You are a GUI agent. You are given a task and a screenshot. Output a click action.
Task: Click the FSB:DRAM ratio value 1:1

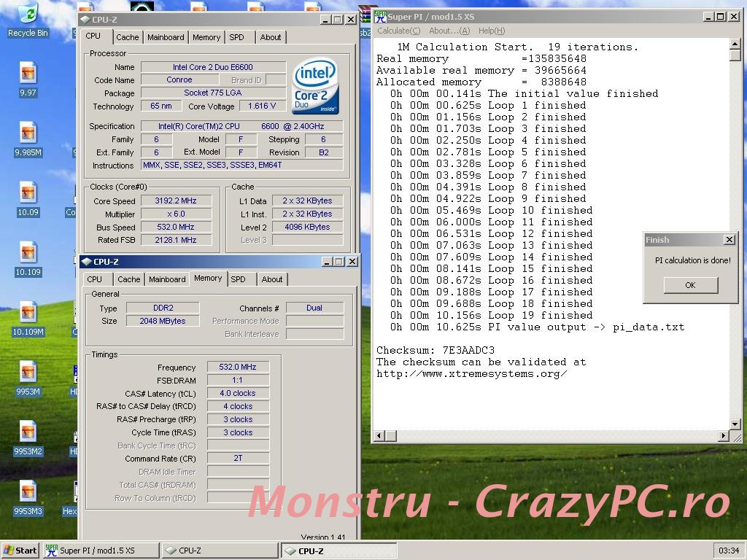point(238,380)
